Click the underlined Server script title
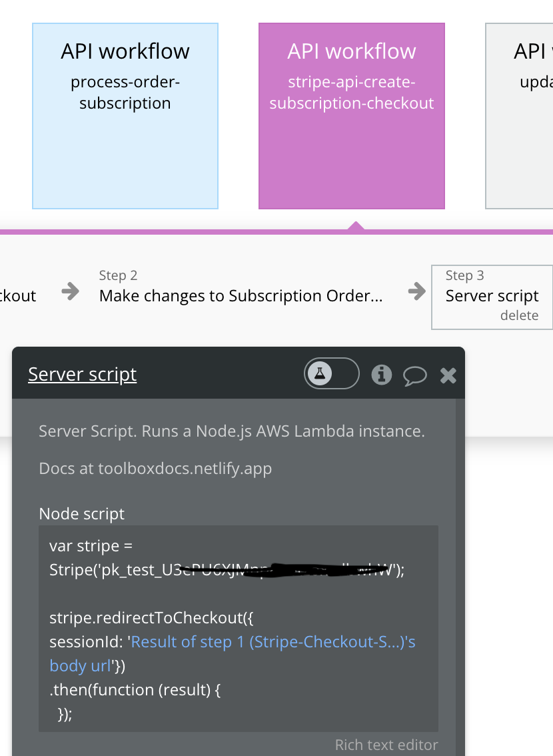Viewport: 553px width, 756px height. click(x=83, y=375)
